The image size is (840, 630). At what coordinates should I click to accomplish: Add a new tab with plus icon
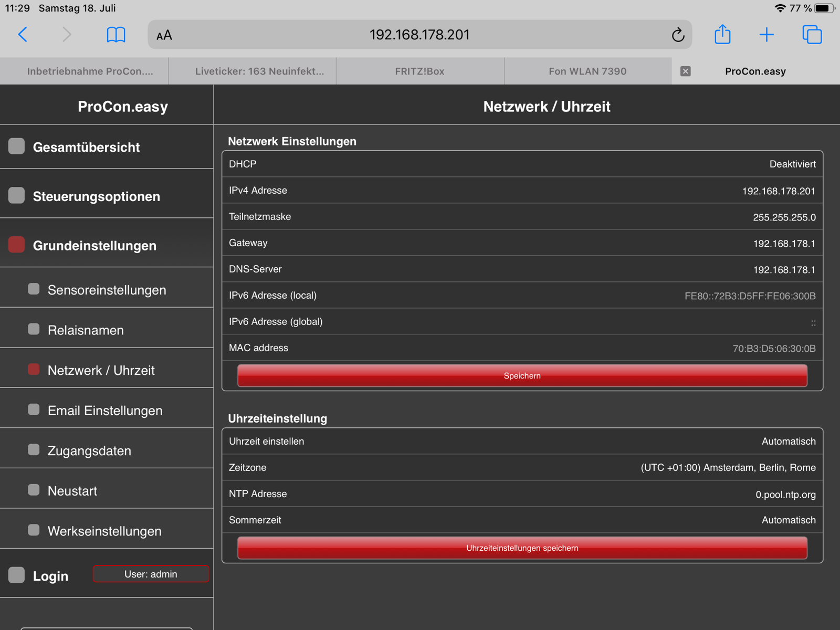pyautogui.click(x=766, y=35)
